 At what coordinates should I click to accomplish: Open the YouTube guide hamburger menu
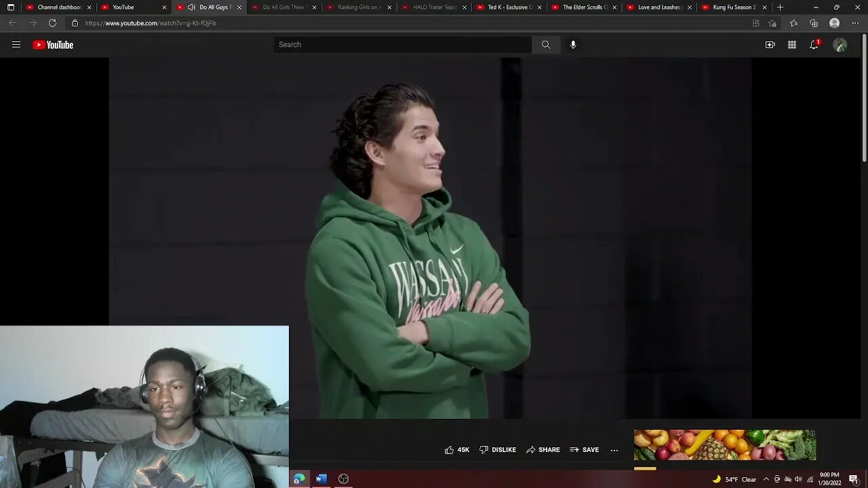coord(16,45)
